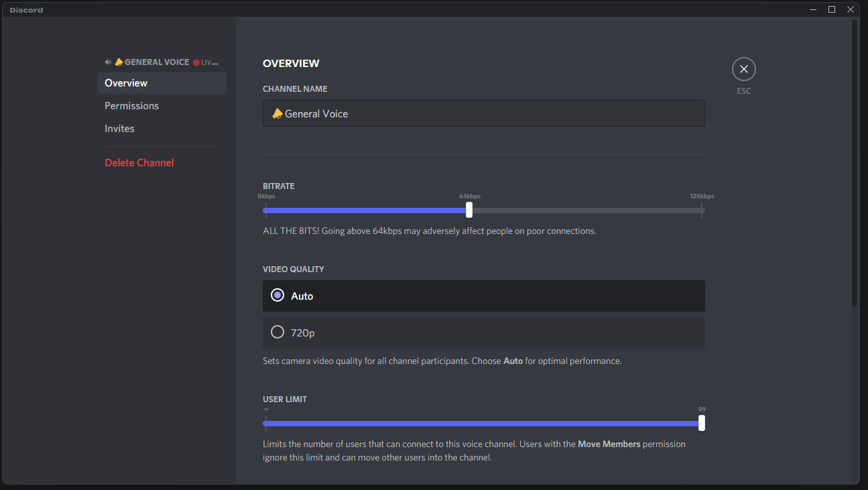Viewport: 868px width, 490px height.
Task: Click the bolded Move Members permission text
Action: pos(609,444)
